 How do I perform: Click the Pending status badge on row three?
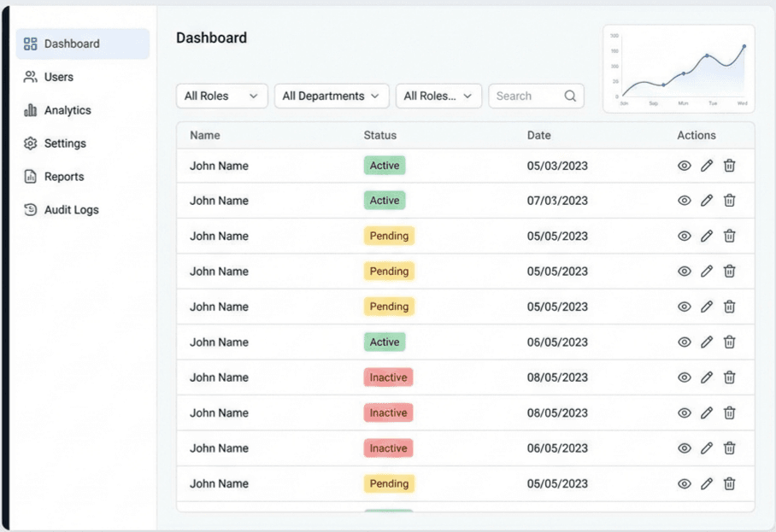389,236
